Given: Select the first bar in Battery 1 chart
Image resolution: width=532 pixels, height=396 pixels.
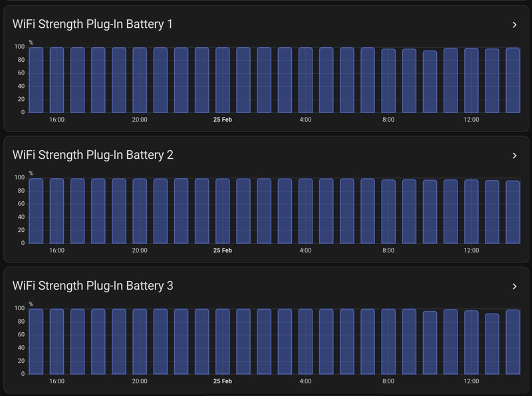Looking at the screenshot, I should click(36, 80).
